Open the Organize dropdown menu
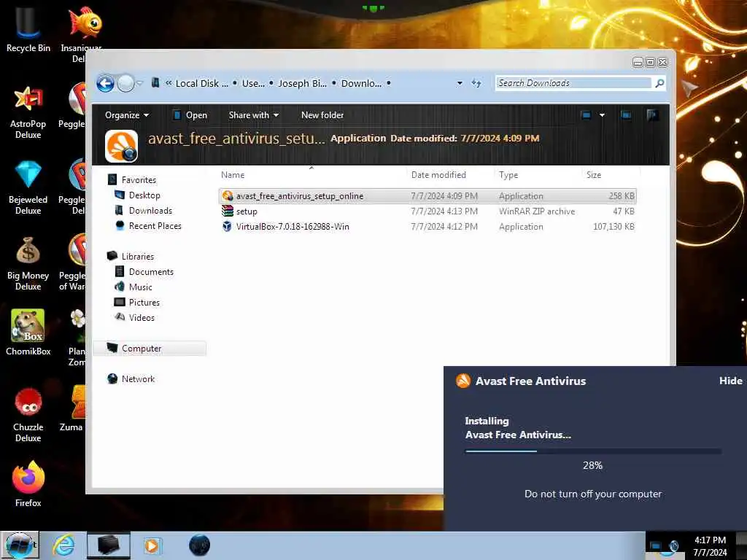747x560 pixels. [x=127, y=114]
